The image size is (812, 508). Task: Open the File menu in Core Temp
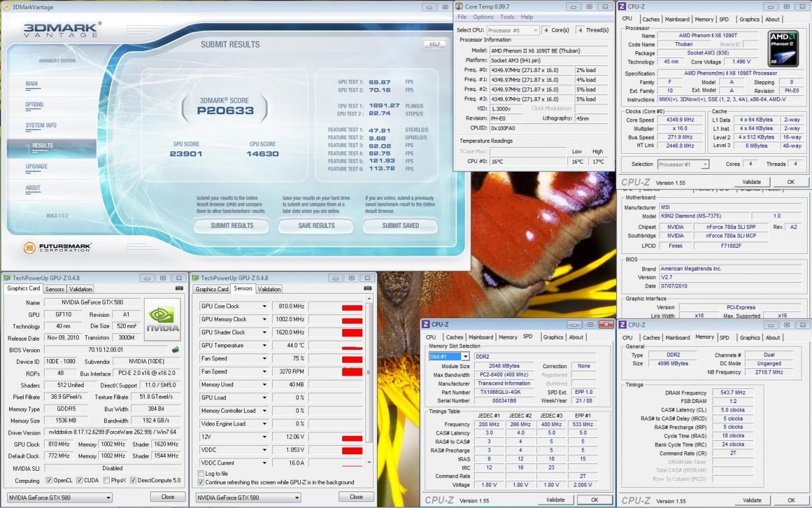(462, 17)
